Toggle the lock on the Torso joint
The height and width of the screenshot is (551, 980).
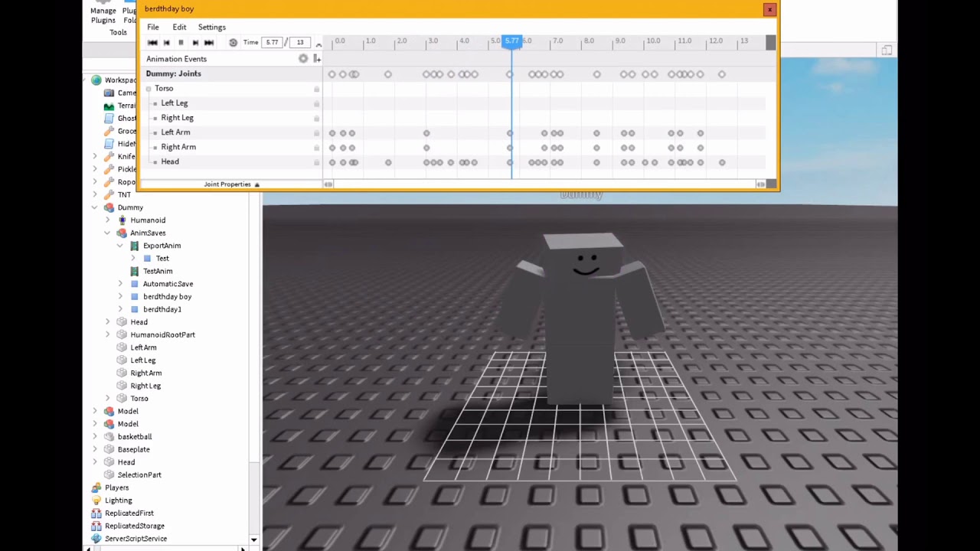tap(316, 89)
